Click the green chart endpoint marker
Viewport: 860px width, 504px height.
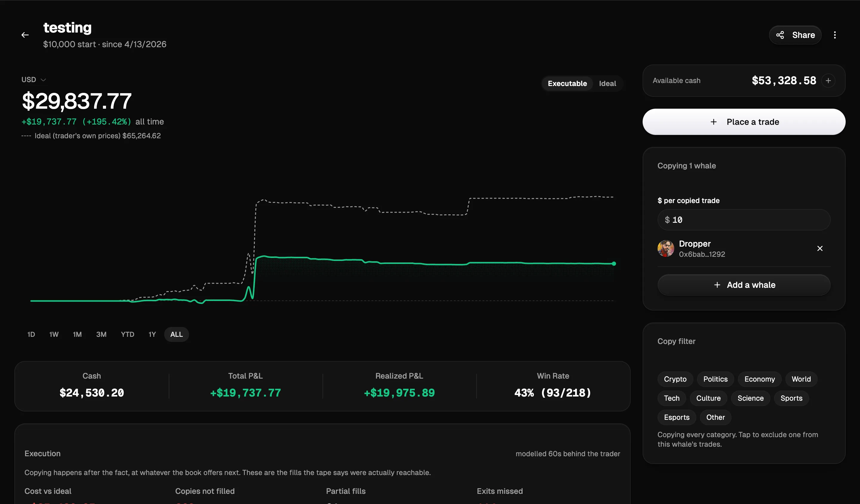[614, 263]
